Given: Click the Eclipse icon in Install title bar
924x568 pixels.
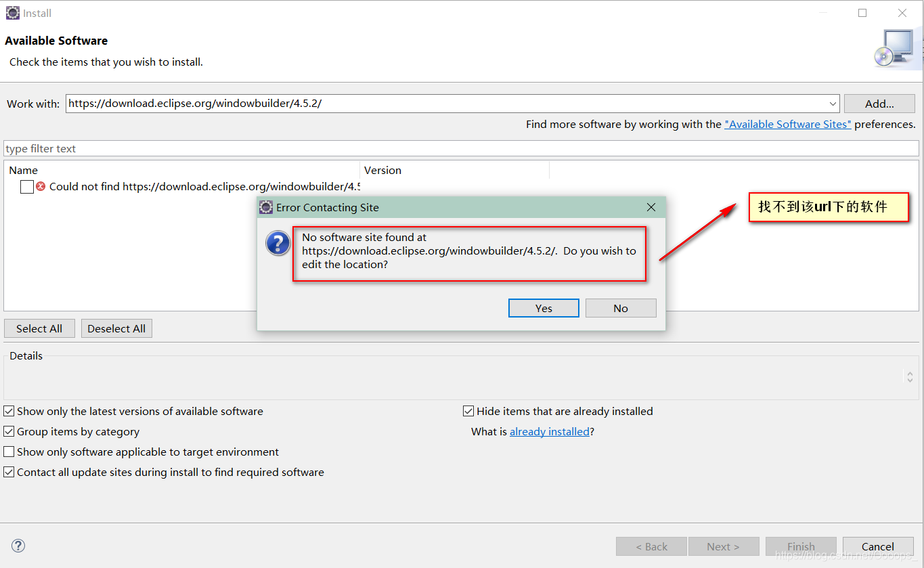Looking at the screenshot, I should [13, 13].
